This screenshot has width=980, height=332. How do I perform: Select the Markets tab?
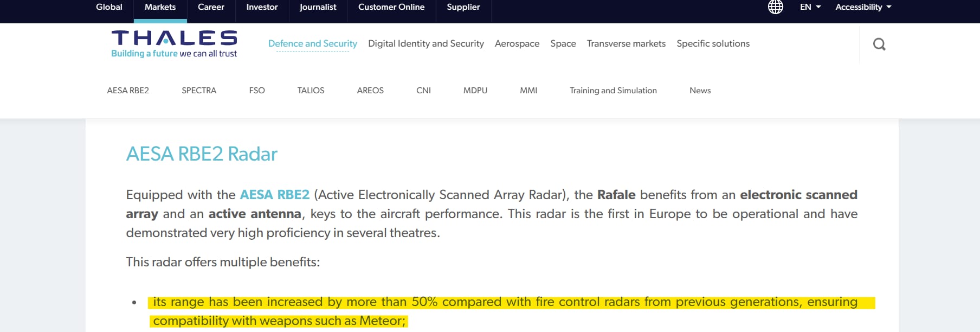click(160, 7)
